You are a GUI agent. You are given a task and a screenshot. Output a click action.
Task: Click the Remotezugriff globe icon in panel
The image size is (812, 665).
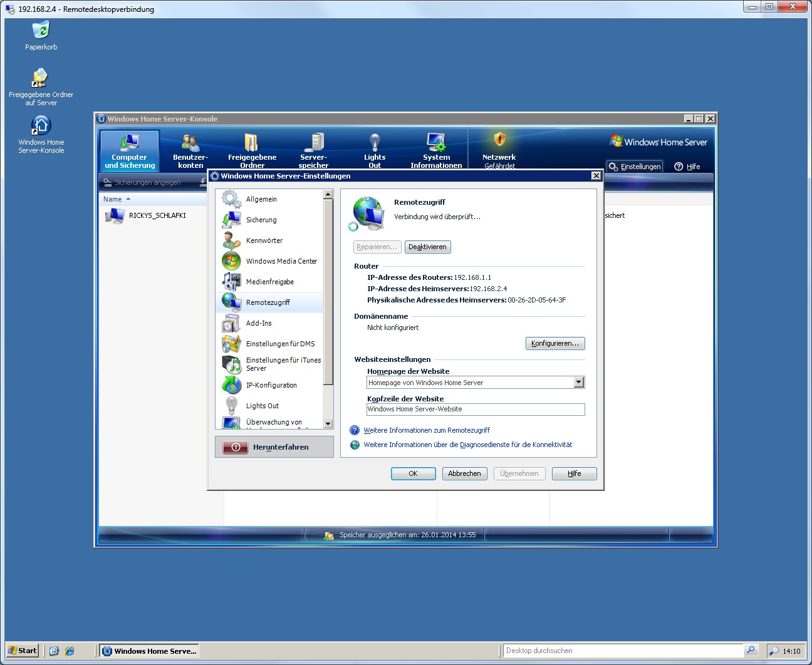click(368, 213)
